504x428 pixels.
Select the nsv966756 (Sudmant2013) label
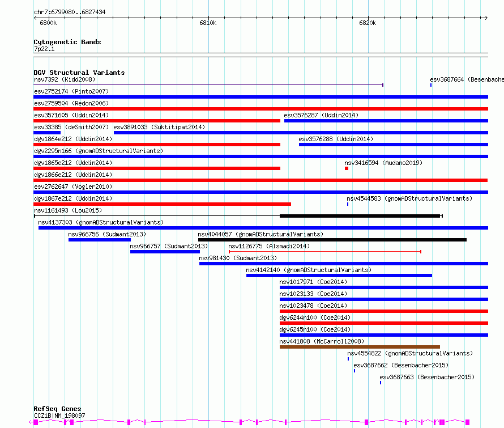[x=107, y=234]
